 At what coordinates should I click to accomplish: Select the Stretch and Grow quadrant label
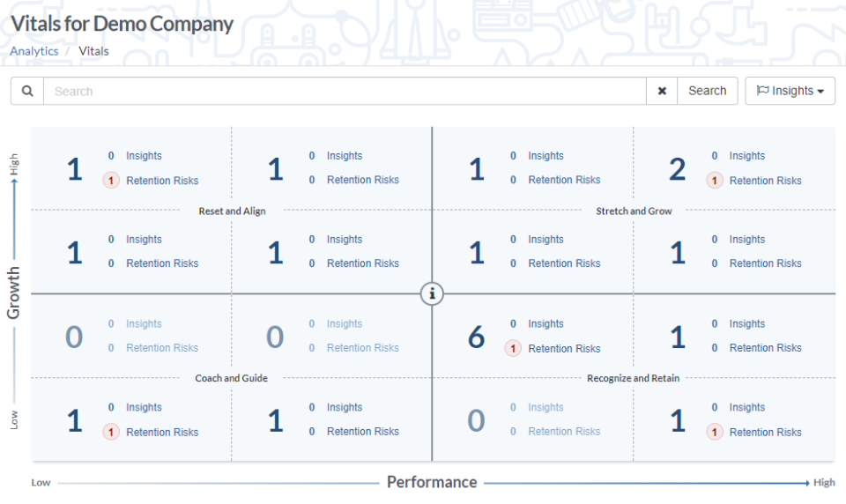coord(634,211)
